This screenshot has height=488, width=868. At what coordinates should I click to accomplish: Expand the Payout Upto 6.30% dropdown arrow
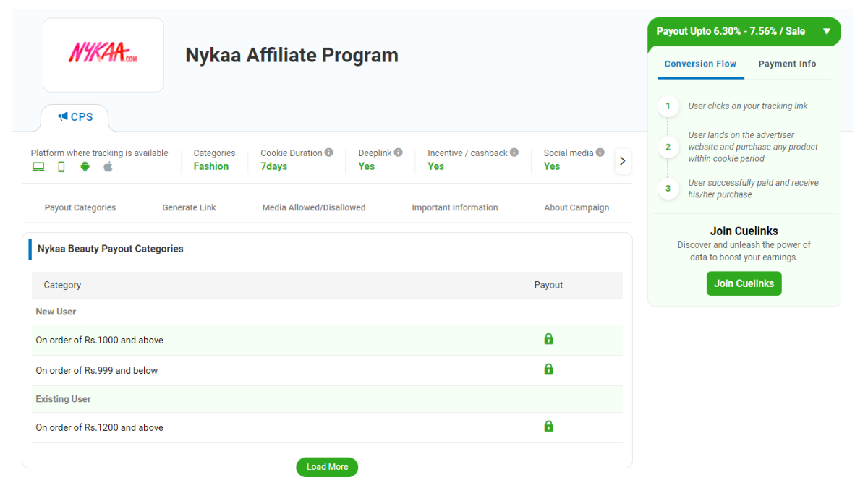[826, 32]
